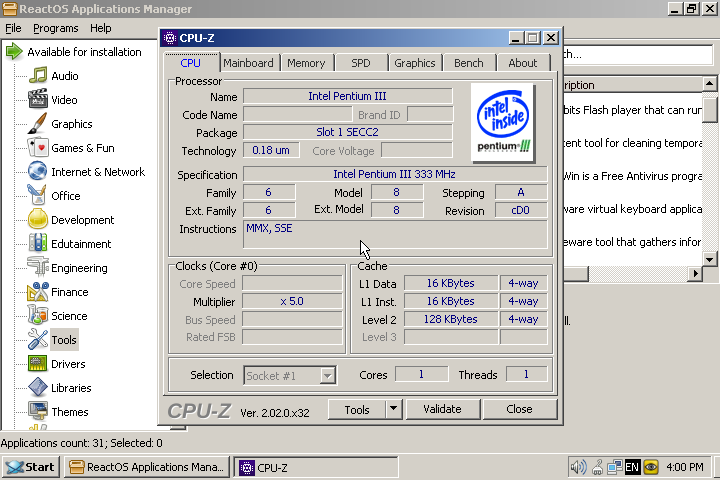This screenshot has width=720, height=480.
Task: Click the Drivers circuit board icon
Action: click(38, 363)
